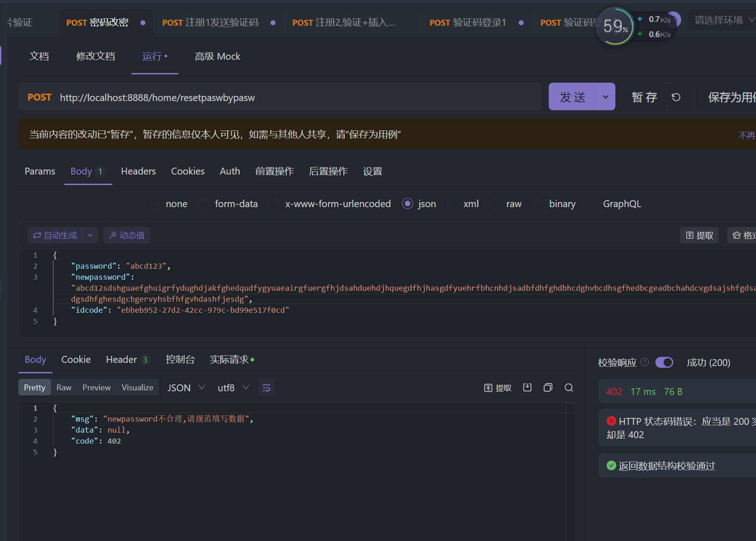Open 前置操作 tab
Screen dimensions: 756x541
coord(275,171)
